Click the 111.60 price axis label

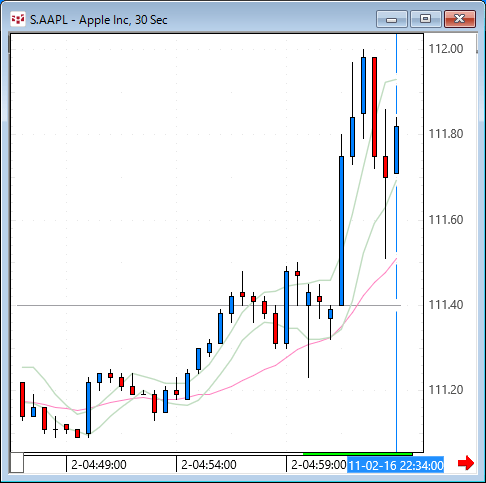coord(446,220)
